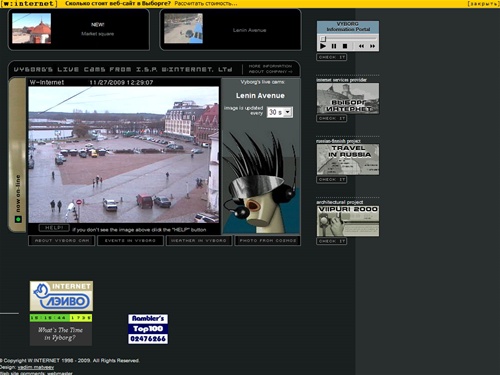Click the Rambler's Top100 counter badge

tap(148, 329)
